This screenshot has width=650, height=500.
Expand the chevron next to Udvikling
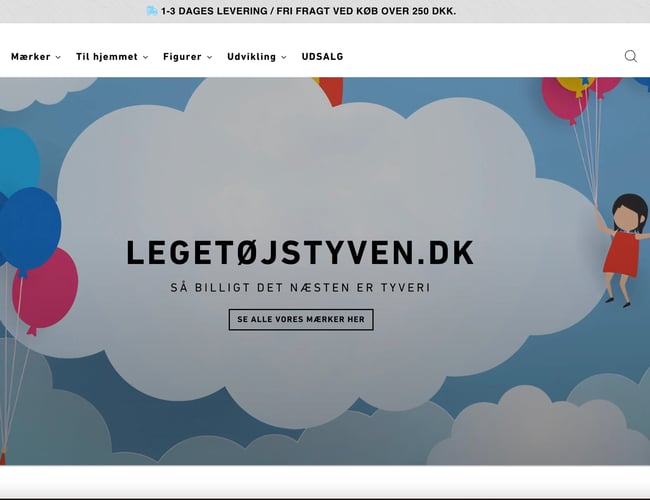[284, 57]
